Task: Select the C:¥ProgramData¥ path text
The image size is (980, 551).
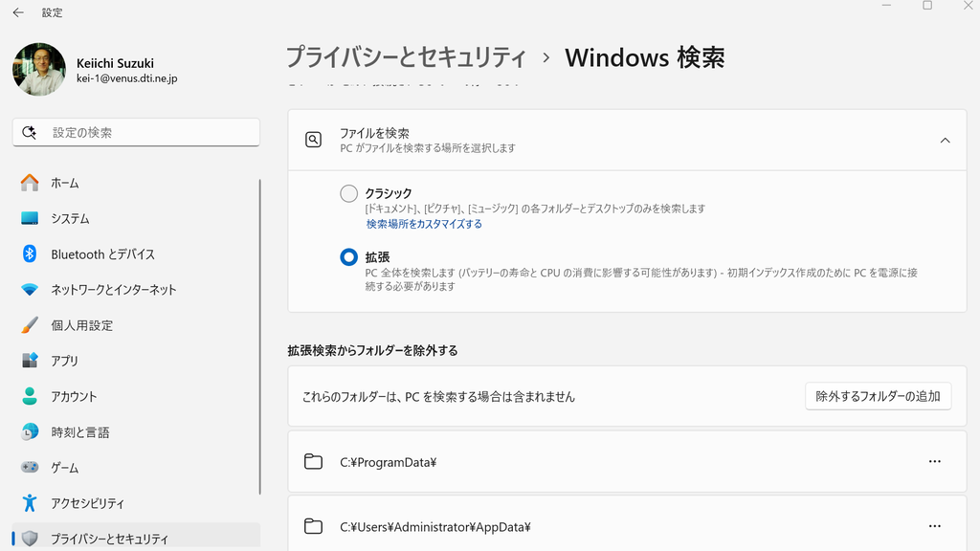Action: [x=389, y=462]
